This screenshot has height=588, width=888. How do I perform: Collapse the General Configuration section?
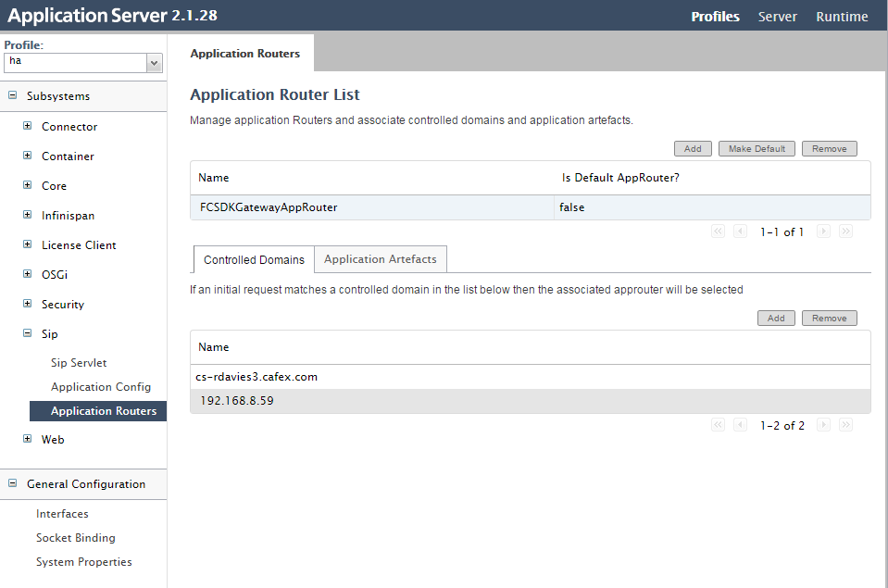coord(12,483)
